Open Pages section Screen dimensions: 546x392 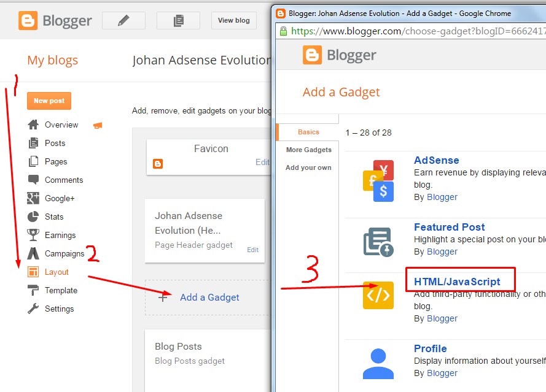[x=56, y=162]
